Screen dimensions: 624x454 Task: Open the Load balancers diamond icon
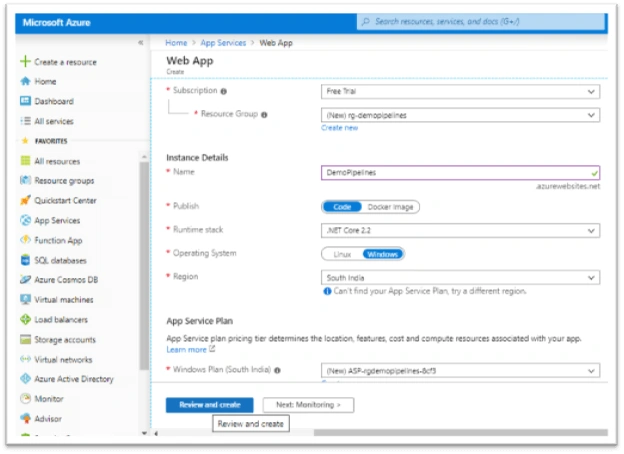click(25, 319)
